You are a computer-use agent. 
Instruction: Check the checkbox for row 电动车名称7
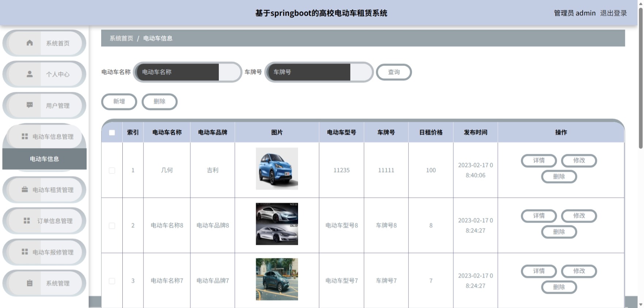[x=112, y=281]
